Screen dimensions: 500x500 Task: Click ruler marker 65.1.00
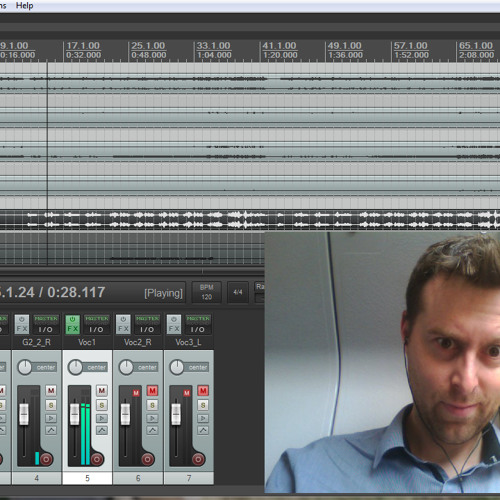[476, 46]
